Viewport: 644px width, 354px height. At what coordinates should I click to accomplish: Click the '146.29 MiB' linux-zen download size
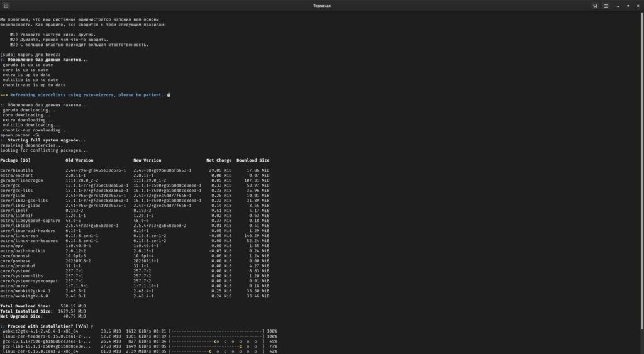pos(257,236)
